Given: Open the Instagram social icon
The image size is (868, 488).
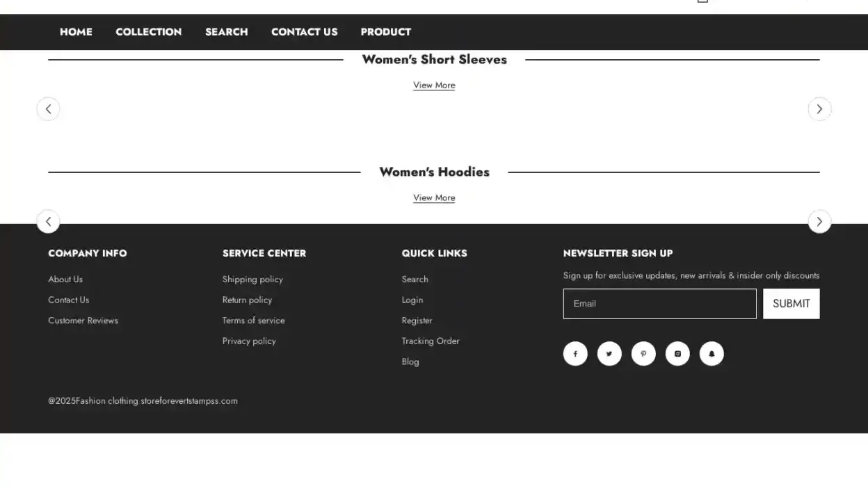Looking at the screenshot, I should pyautogui.click(x=677, y=353).
